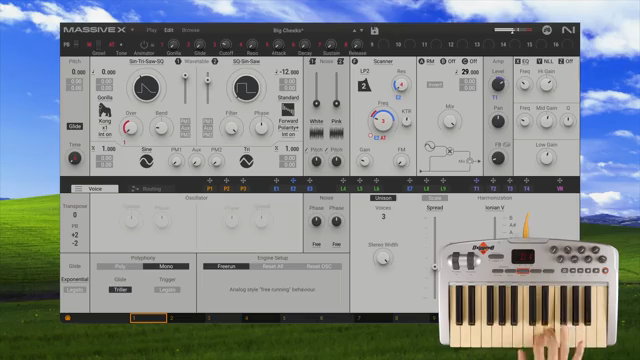
Task: Click the orange icon in bottom bar
Action: [x=68, y=318]
